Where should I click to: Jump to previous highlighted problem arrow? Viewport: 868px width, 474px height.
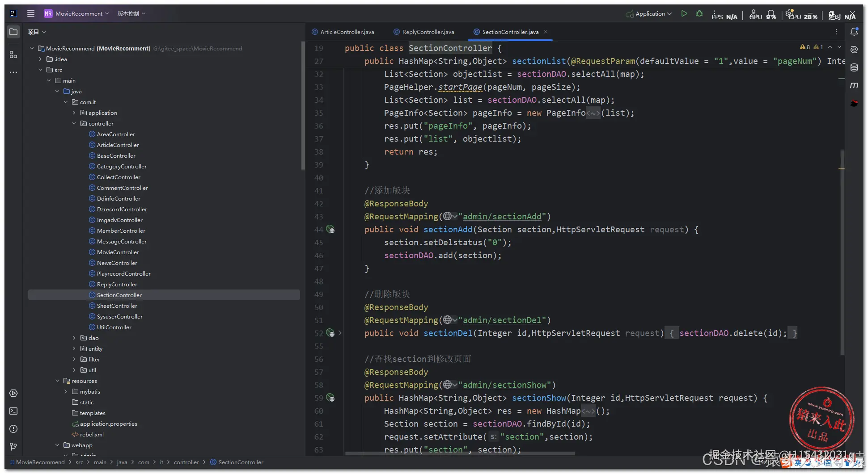click(830, 47)
